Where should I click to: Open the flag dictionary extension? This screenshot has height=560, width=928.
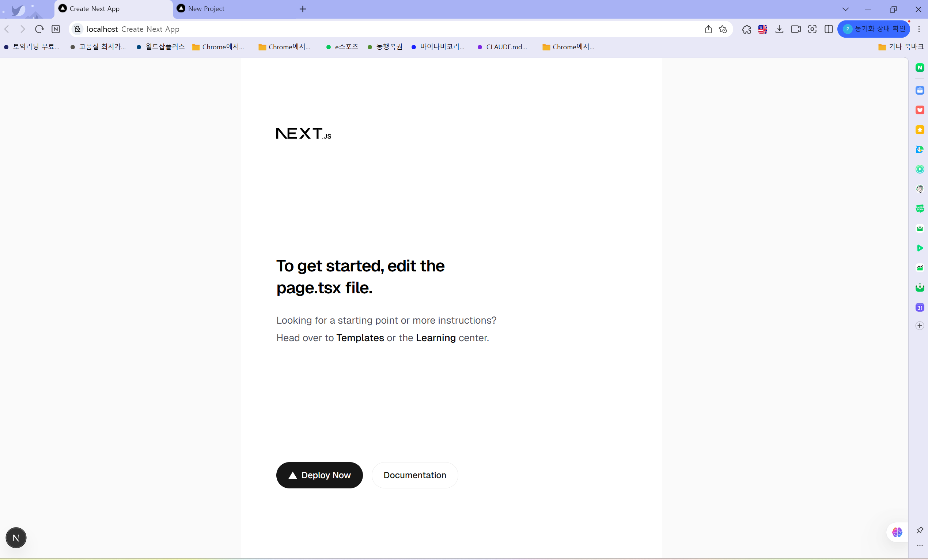pyautogui.click(x=763, y=29)
